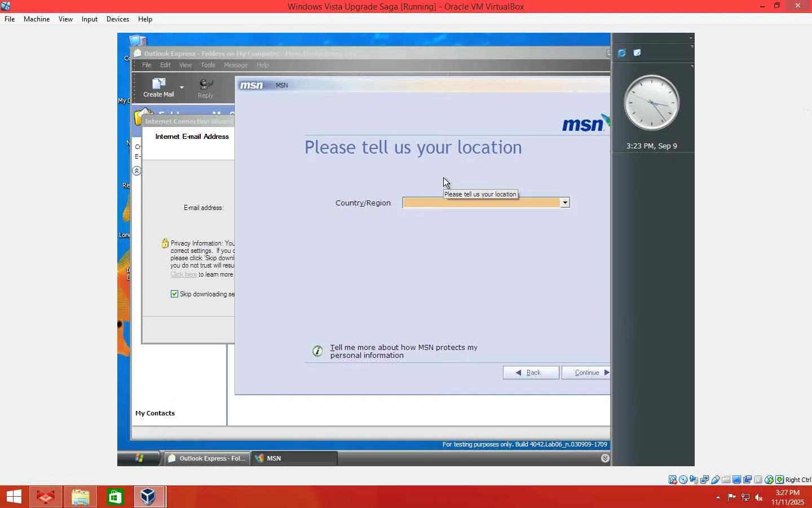Viewport: 812px width, 508px height.
Task: Click the Create Mail icon in Outlook Express
Action: click(x=158, y=87)
